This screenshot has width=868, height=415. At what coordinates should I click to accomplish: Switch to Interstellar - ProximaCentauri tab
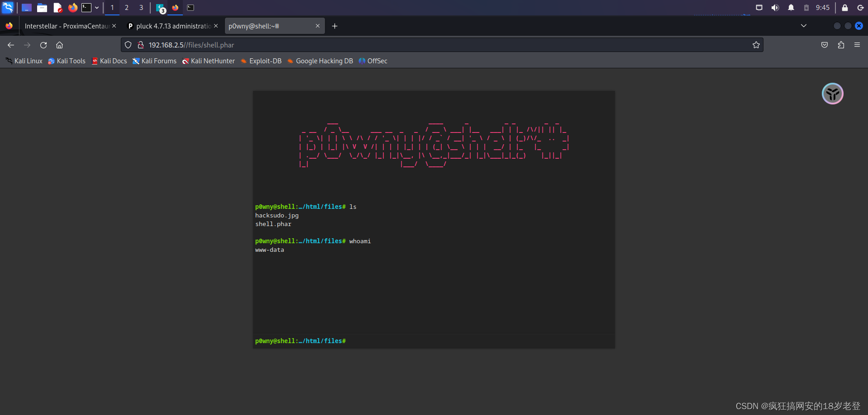tap(67, 26)
